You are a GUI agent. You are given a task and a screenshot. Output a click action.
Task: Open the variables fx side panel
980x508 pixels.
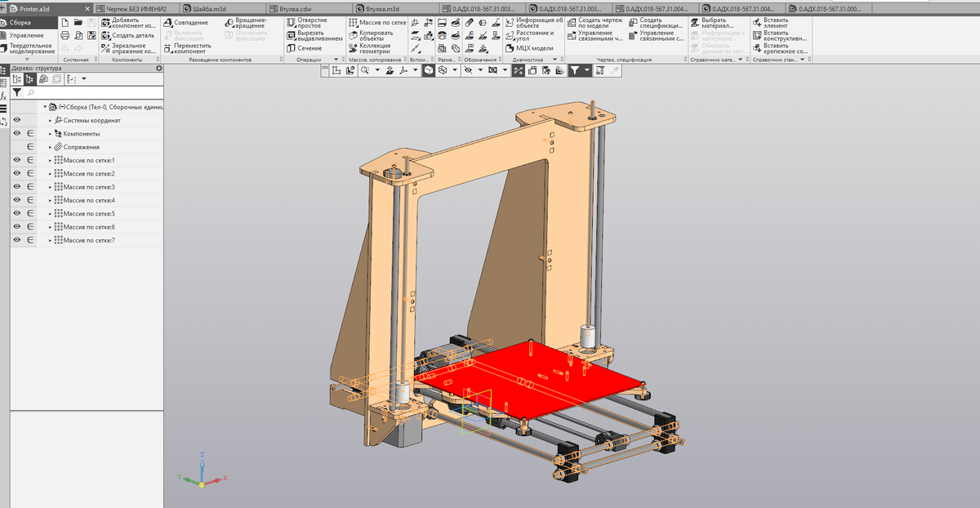click(x=4, y=96)
